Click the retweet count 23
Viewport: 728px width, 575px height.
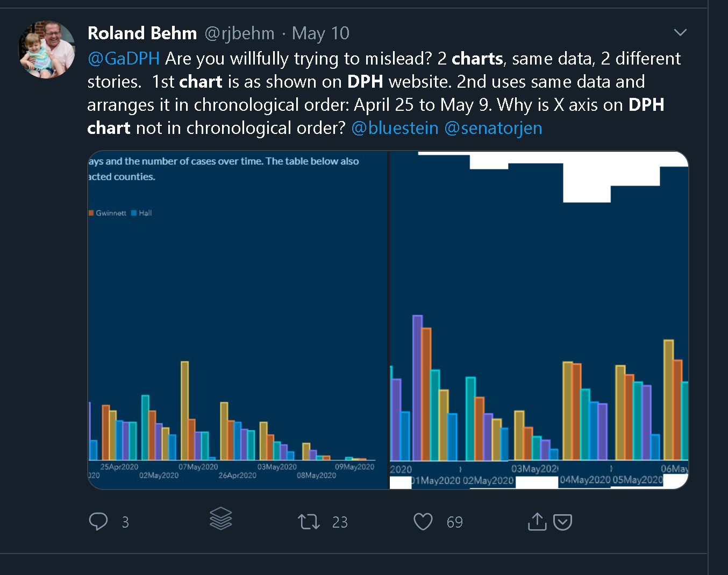[x=340, y=522]
